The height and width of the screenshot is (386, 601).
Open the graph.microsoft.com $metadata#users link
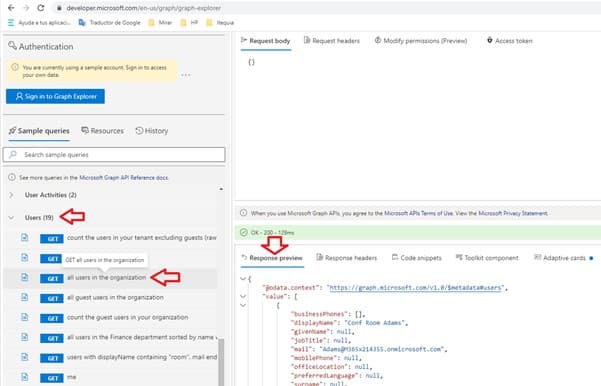[x=415, y=287]
